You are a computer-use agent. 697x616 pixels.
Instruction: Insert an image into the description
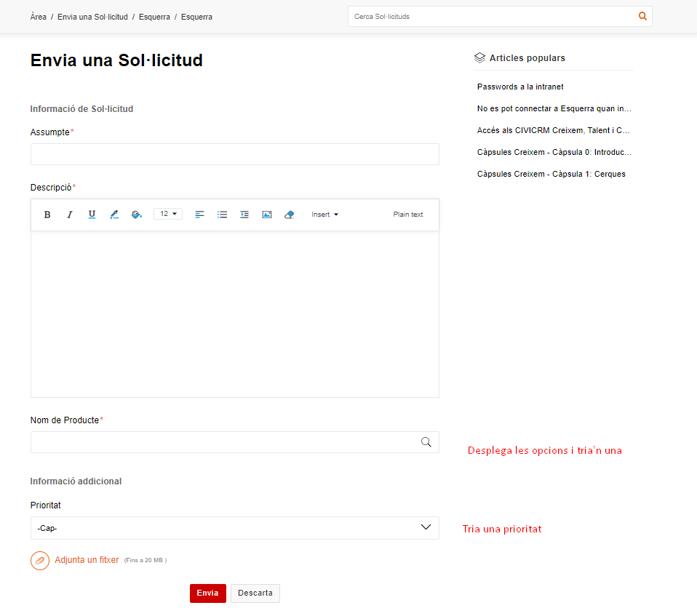click(x=267, y=215)
